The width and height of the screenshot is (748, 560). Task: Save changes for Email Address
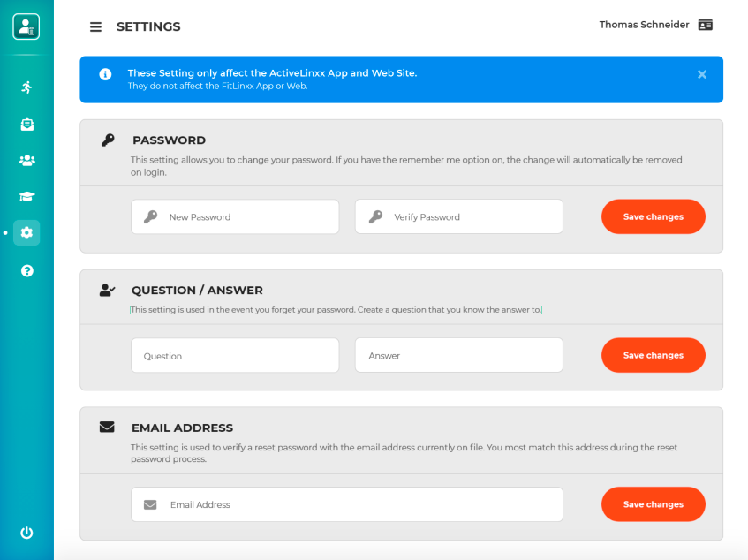(x=653, y=504)
